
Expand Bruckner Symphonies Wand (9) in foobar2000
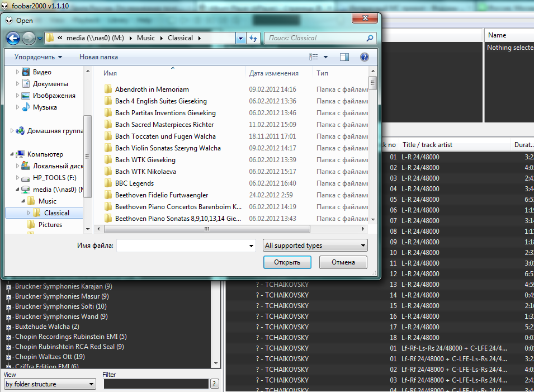[8, 317]
